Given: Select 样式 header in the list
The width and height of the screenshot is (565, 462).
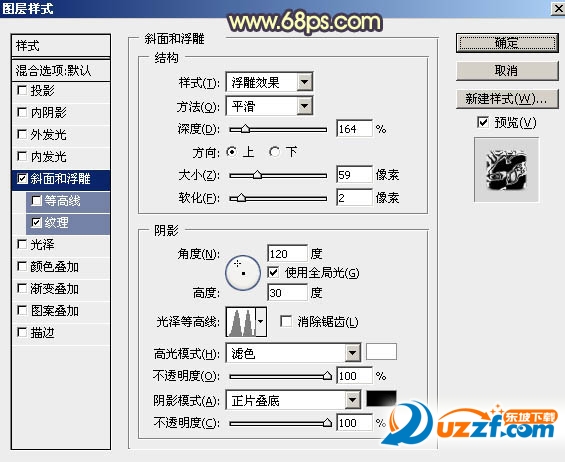Looking at the screenshot, I should click(61, 46).
